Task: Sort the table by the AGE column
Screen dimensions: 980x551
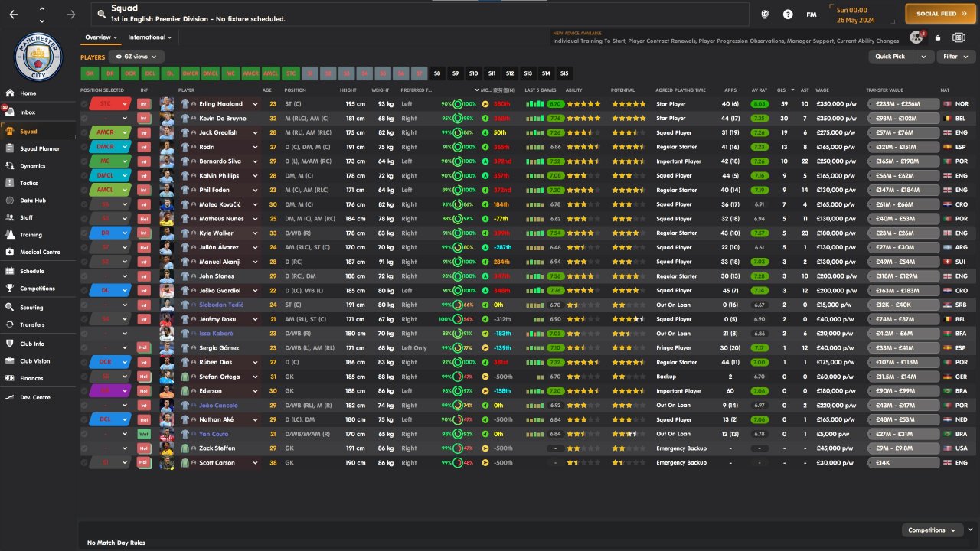Action: tap(267, 90)
